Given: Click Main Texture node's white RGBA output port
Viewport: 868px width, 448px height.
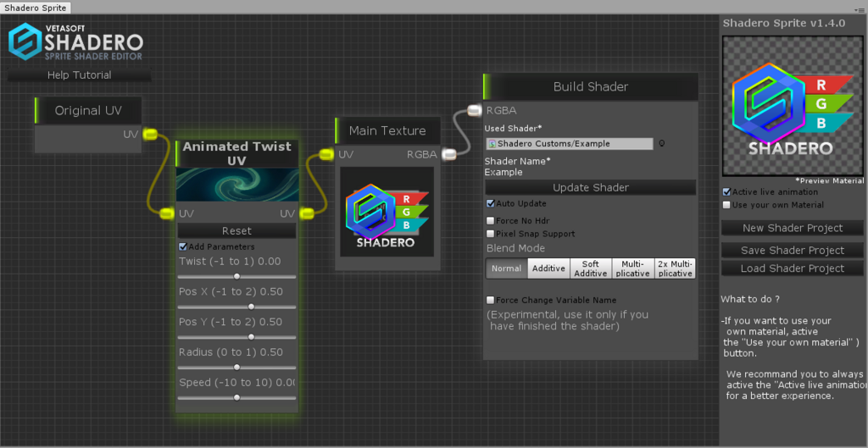Looking at the screenshot, I should [449, 155].
